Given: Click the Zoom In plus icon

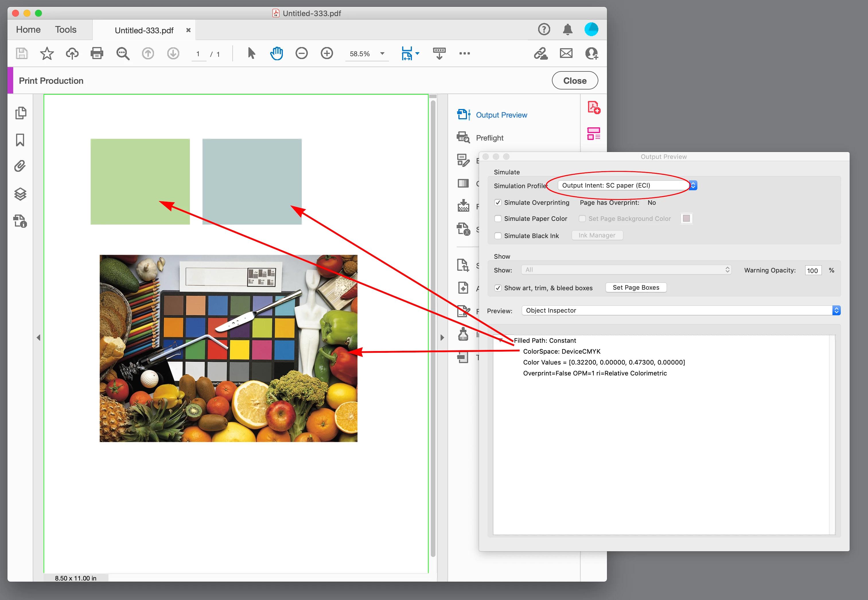Looking at the screenshot, I should pyautogui.click(x=327, y=53).
